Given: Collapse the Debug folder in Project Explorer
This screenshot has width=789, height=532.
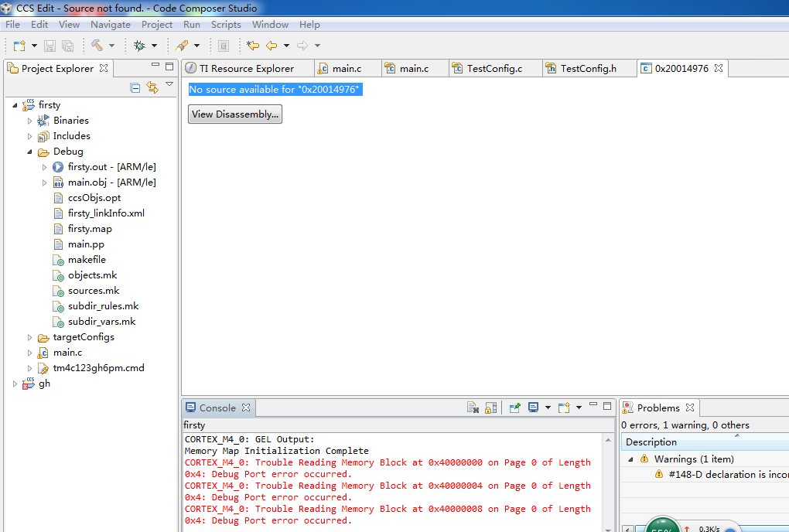Looking at the screenshot, I should tap(30, 152).
